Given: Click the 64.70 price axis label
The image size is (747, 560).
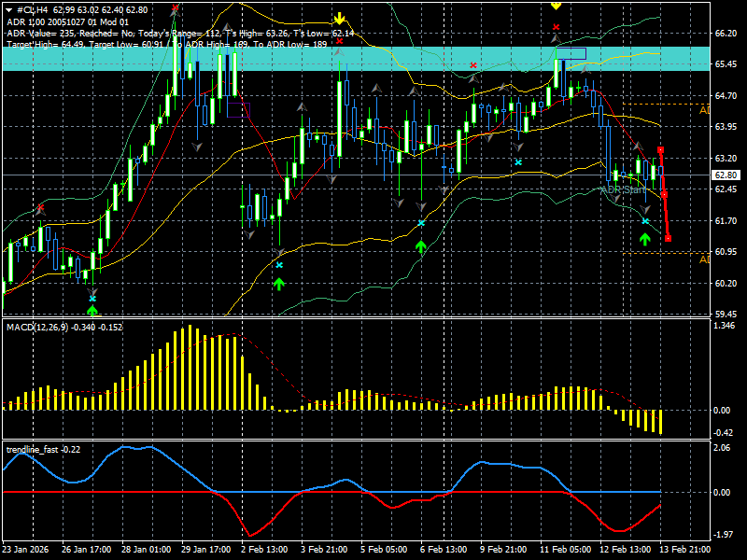Looking at the screenshot, I should click(726, 96).
